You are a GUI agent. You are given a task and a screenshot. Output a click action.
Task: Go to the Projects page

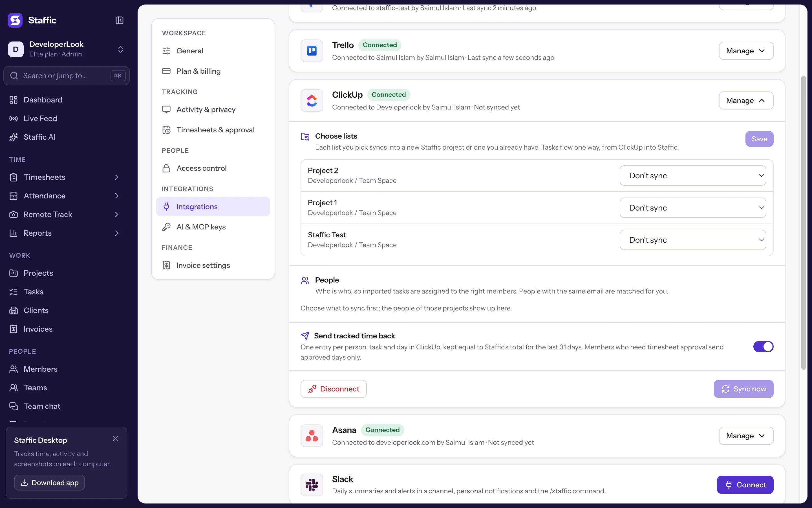pyautogui.click(x=67, y=273)
